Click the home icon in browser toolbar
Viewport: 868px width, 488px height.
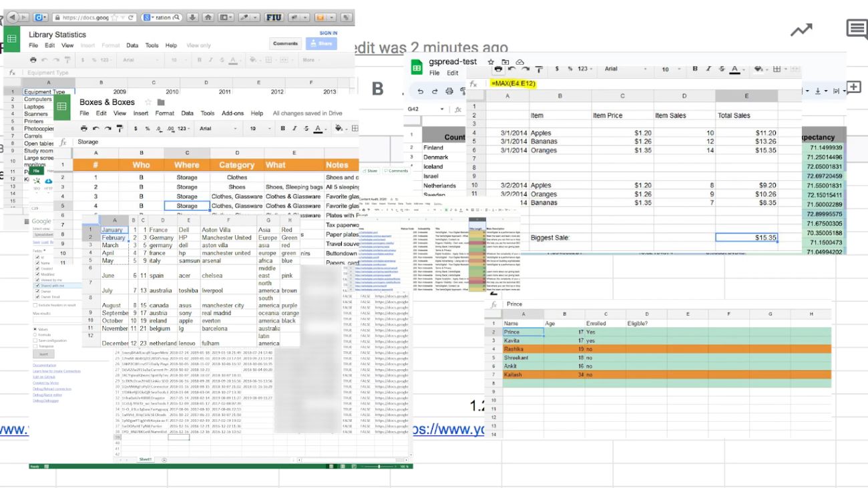coord(208,17)
